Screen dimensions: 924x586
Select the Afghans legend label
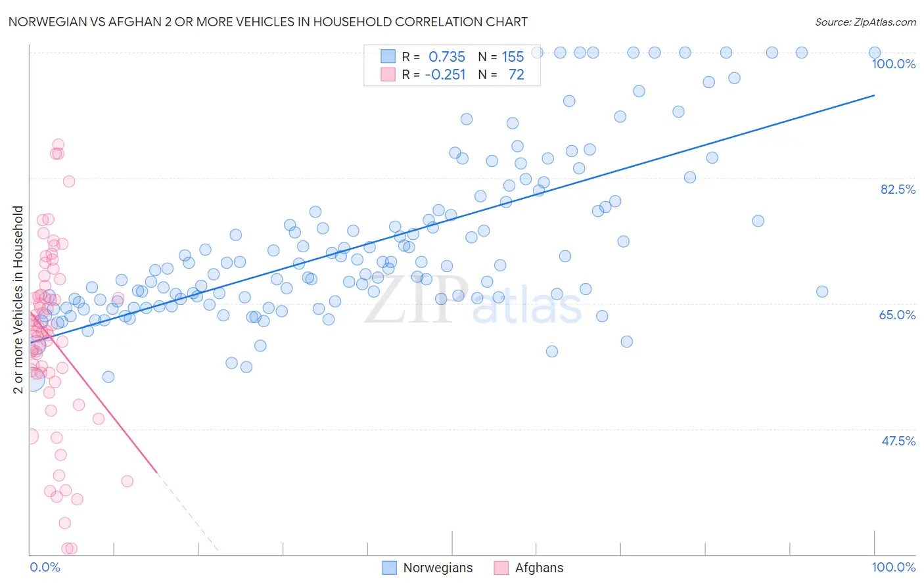point(539,568)
